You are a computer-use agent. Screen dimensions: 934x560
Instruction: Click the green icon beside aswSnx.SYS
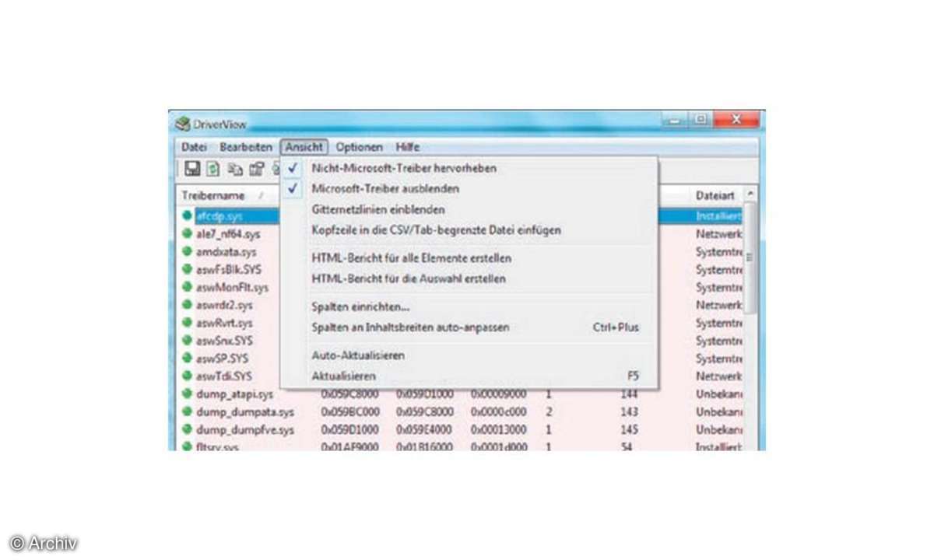[187, 340]
